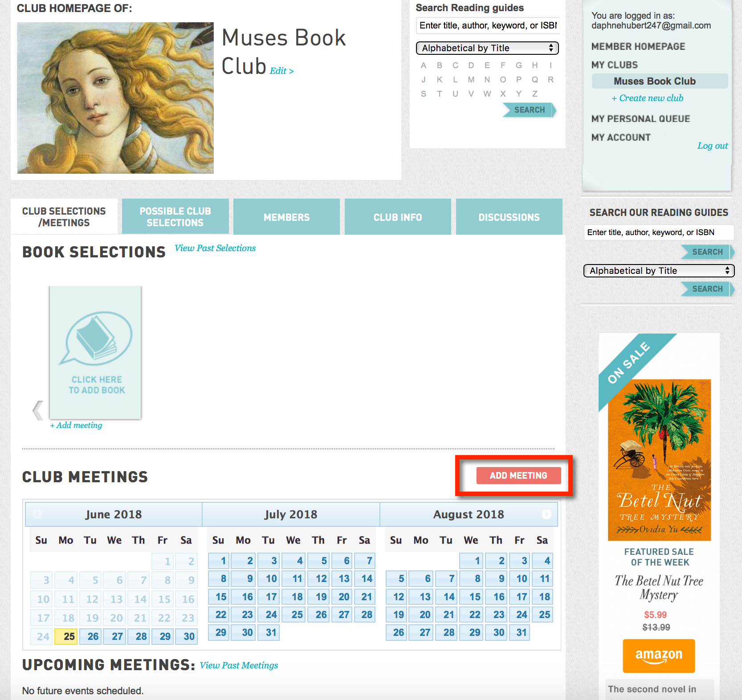Go to previous month in calendar header
The image size is (742, 700).
pos(37,514)
